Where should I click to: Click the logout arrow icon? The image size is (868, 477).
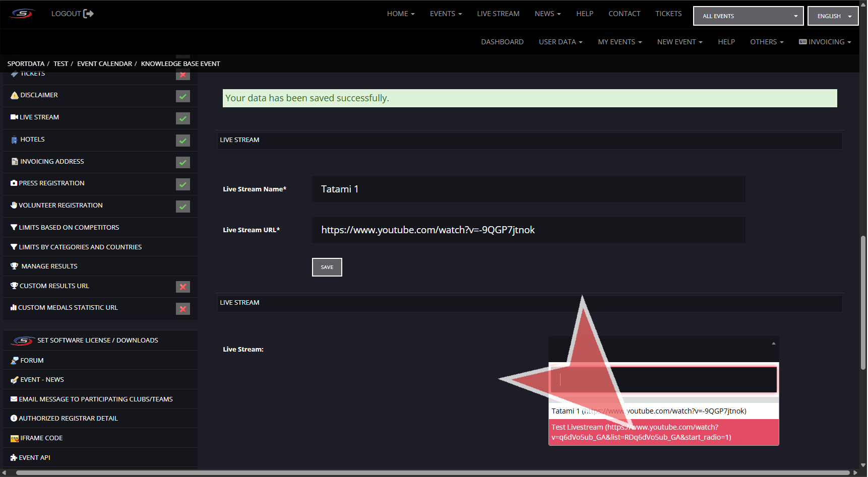pos(88,14)
